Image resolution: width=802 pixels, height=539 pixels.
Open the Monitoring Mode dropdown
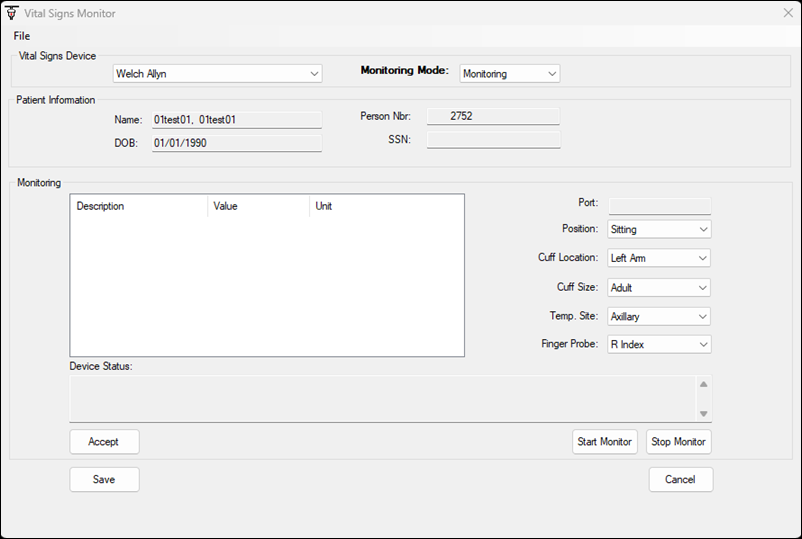[509, 74]
